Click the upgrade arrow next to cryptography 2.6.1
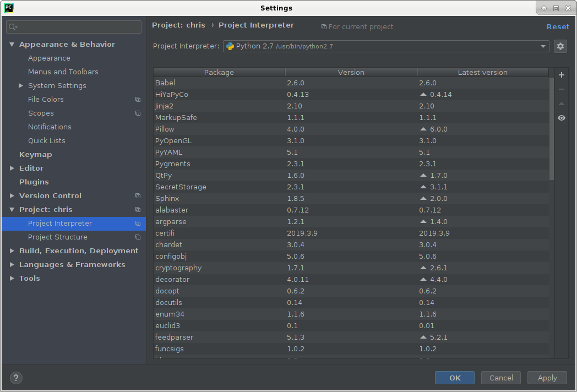The image size is (577, 392). [423, 268]
